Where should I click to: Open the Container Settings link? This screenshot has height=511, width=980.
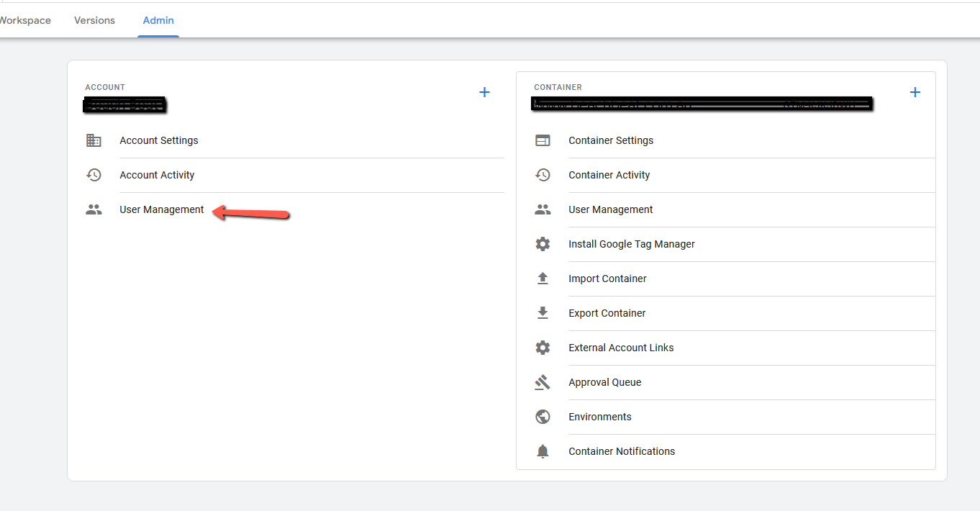pyautogui.click(x=610, y=140)
